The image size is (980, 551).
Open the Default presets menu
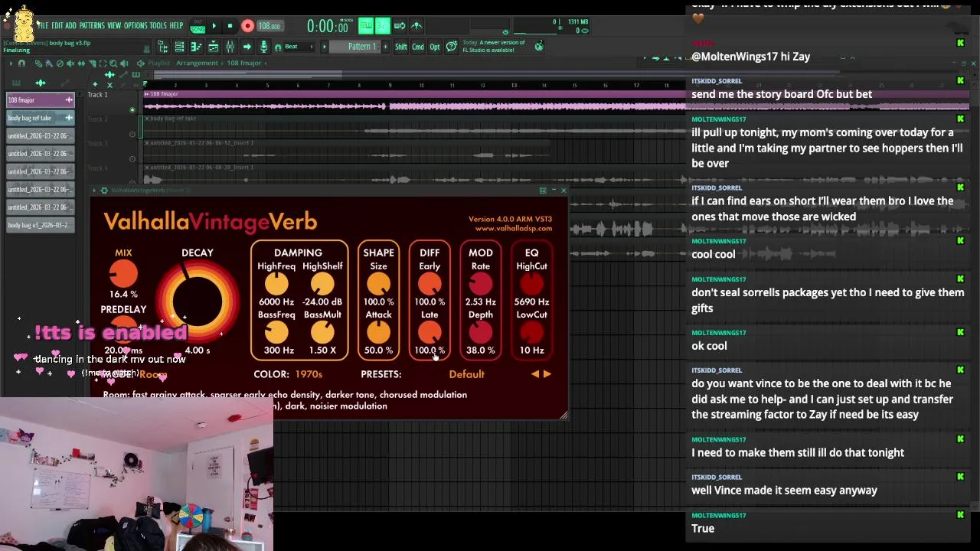pyautogui.click(x=466, y=374)
